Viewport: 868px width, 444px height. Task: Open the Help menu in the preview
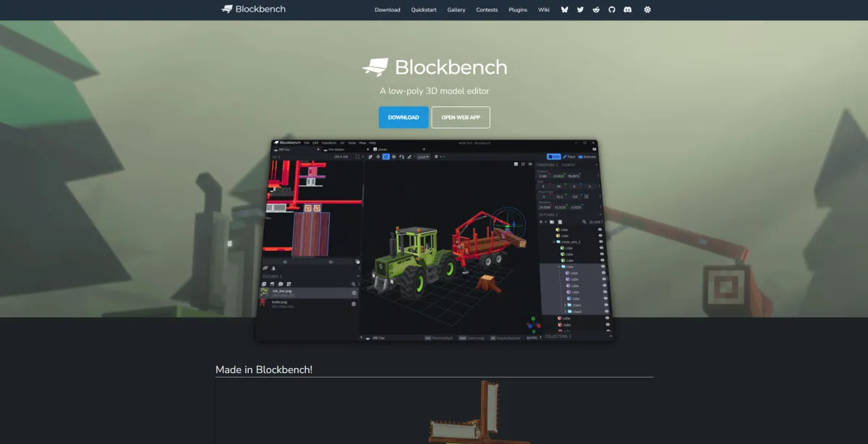tap(373, 142)
